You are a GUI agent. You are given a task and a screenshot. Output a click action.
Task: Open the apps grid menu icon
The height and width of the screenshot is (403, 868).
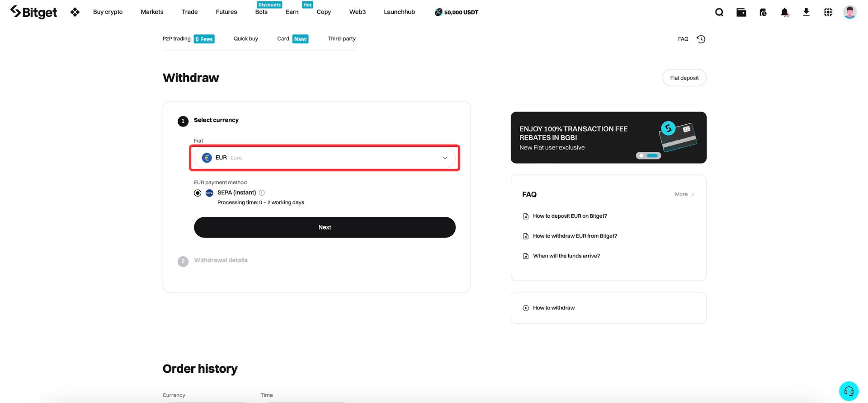pos(75,12)
